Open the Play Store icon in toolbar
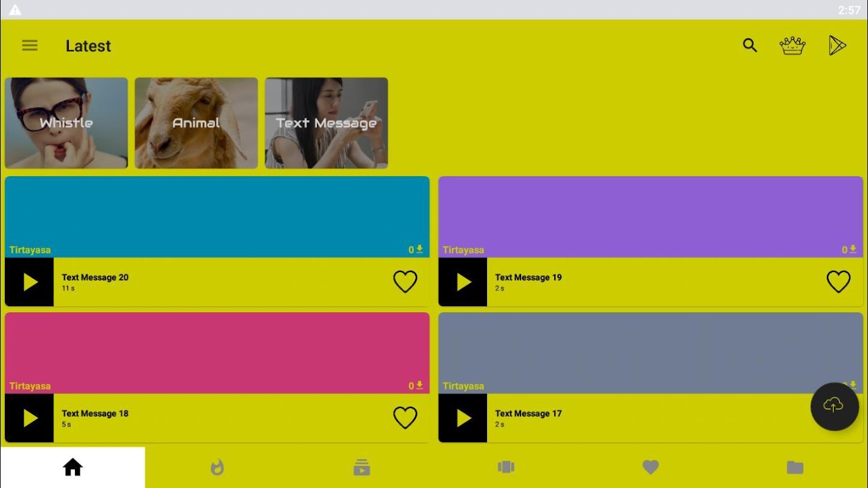868x488 pixels. point(837,46)
